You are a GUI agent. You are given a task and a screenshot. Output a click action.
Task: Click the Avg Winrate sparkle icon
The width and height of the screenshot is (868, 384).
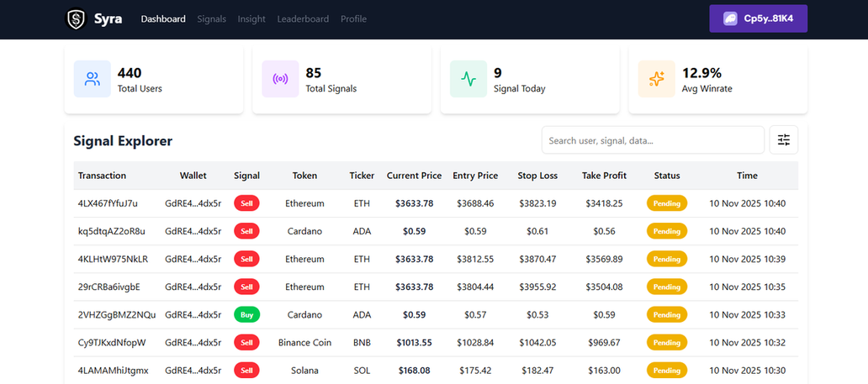point(657,79)
